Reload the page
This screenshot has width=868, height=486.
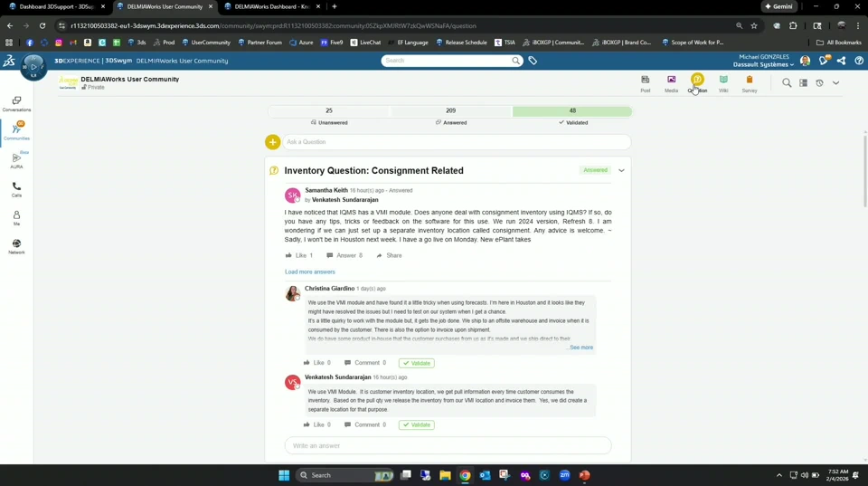click(x=42, y=25)
